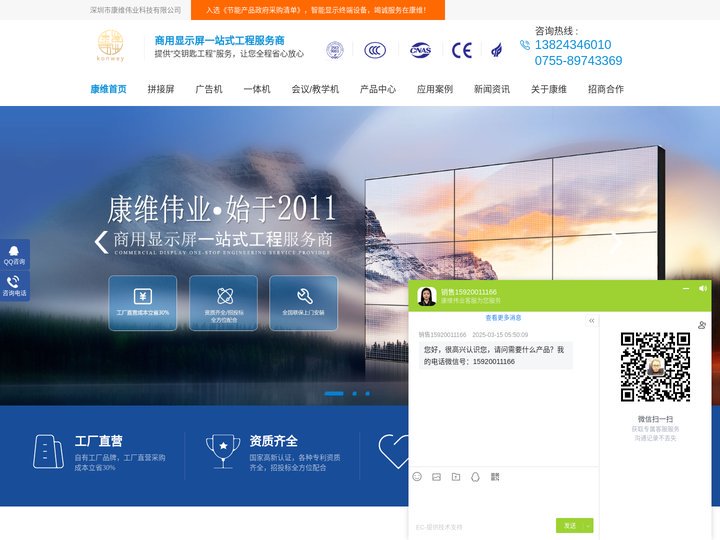
Task: Collapse the chat side panel with double chevron
Action: click(x=592, y=321)
